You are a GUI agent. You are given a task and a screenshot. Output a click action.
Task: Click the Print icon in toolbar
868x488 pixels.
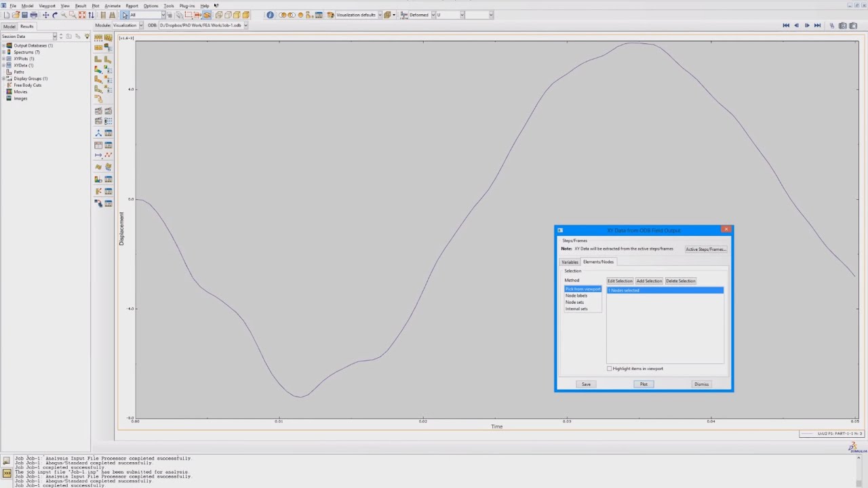33,15
